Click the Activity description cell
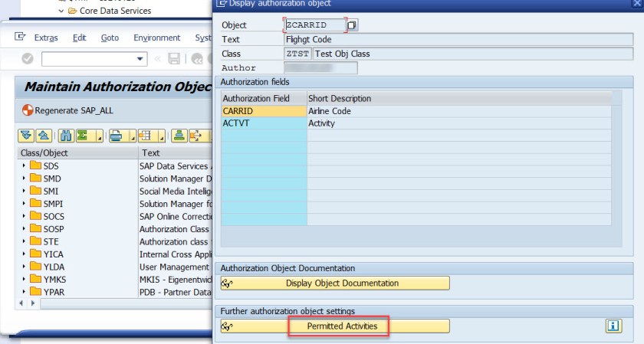Image resolution: width=644 pixels, height=344 pixels. point(459,123)
